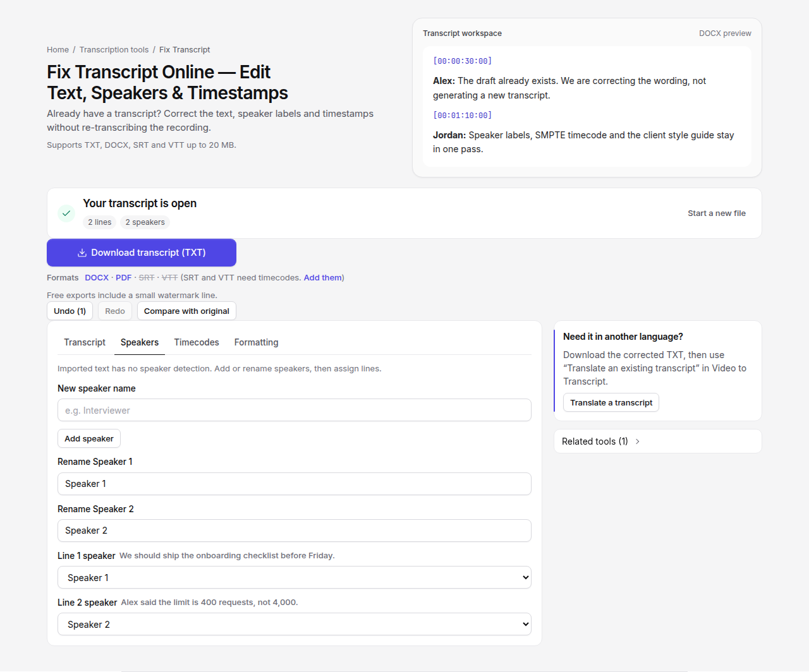This screenshot has height=672, width=809.
Task: Click the Need it in another language heading
Action: (x=623, y=337)
